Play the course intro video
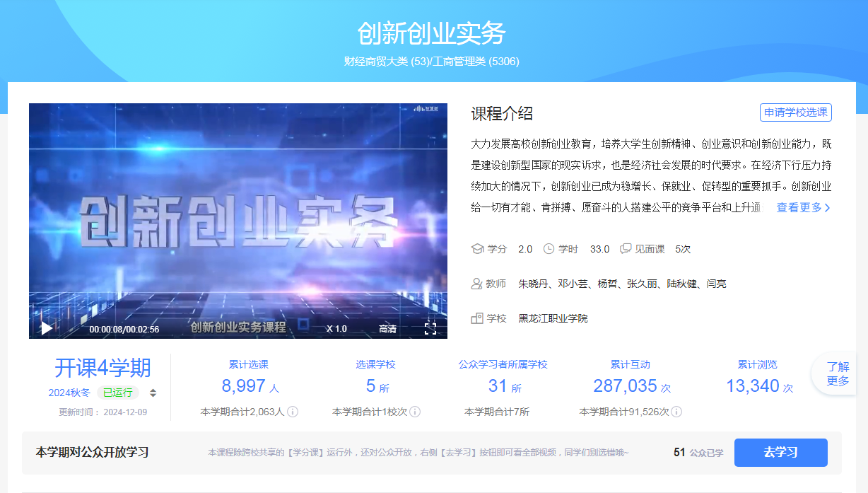Image resolution: width=868 pixels, height=493 pixels. point(47,328)
